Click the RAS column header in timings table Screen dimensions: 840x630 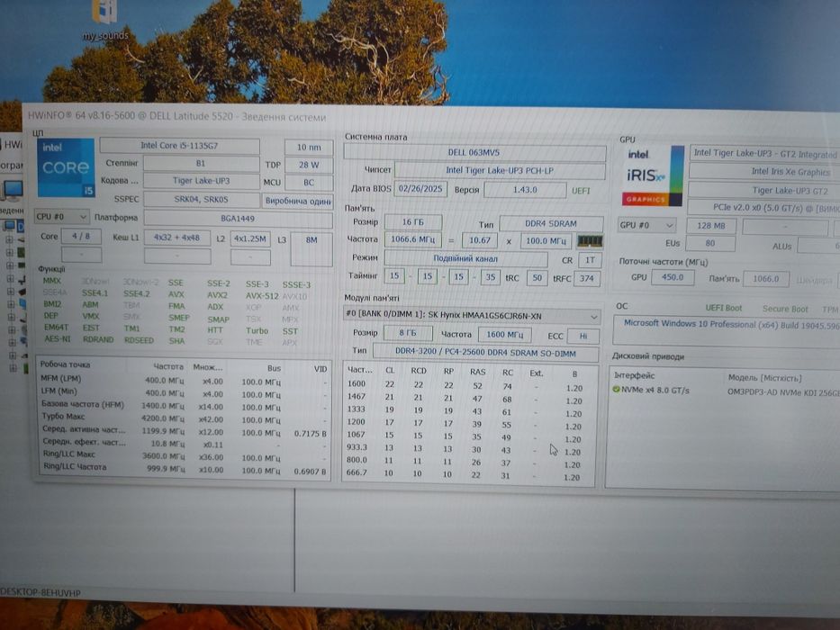[477, 372]
